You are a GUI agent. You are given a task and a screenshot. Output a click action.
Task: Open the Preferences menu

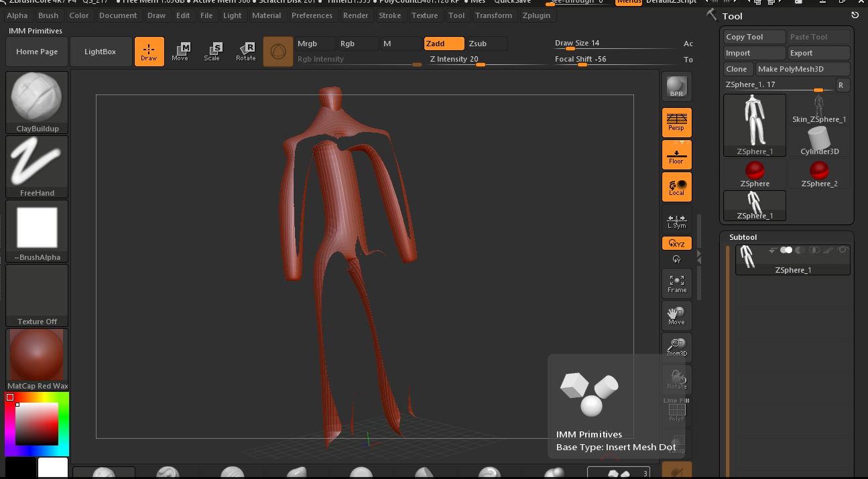pos(312,15)
